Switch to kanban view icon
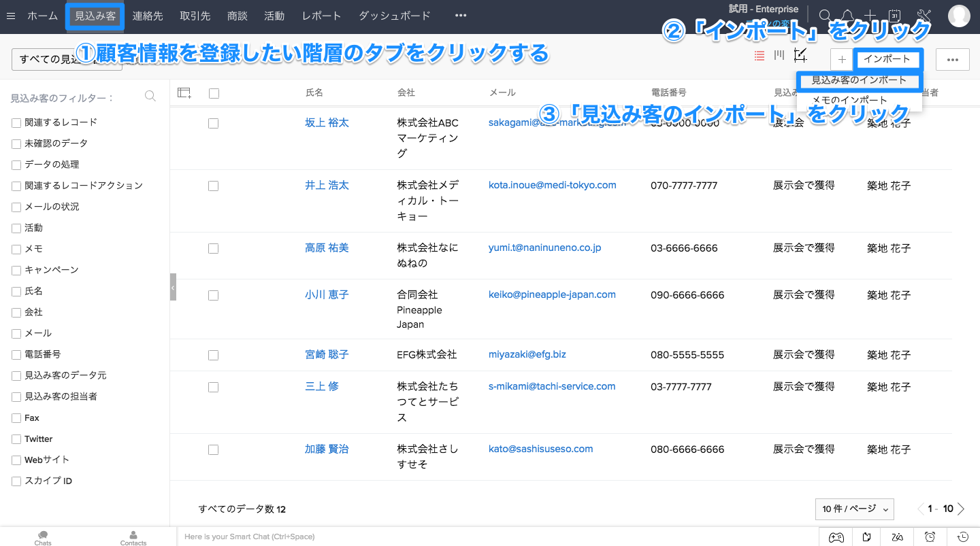 pyautogui.click(x=779, y=56)
